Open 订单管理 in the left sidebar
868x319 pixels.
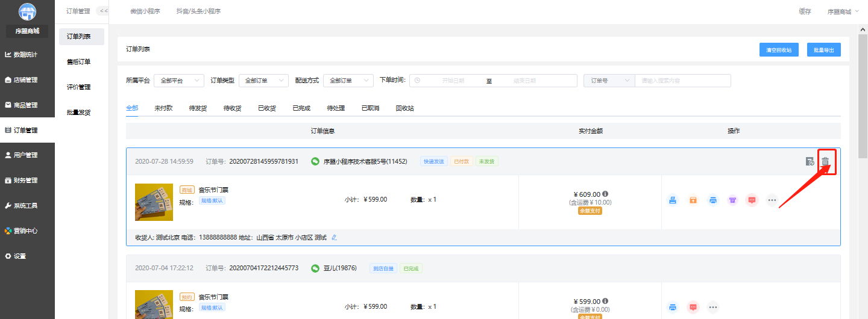[27, 130]
